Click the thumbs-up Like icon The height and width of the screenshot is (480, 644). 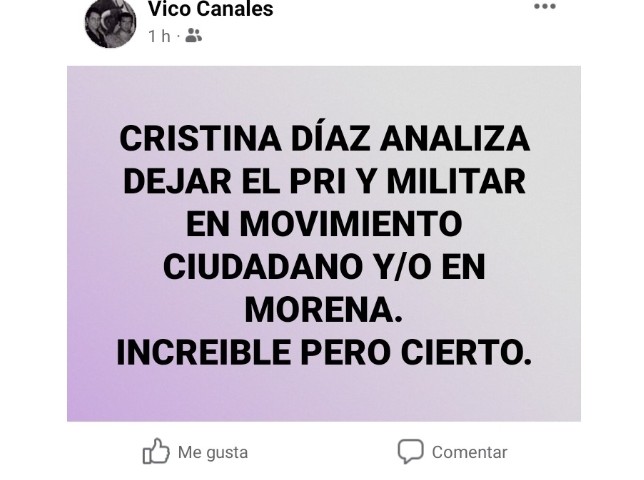156,451
